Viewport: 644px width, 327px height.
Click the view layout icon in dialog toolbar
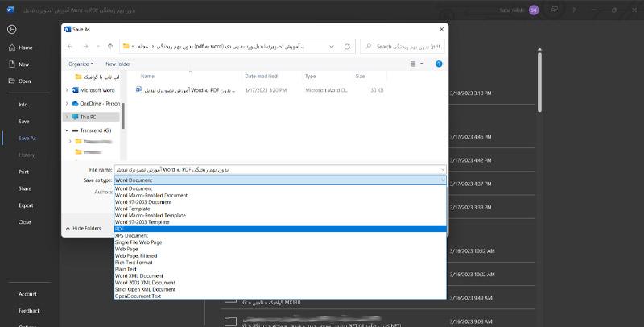413,64
